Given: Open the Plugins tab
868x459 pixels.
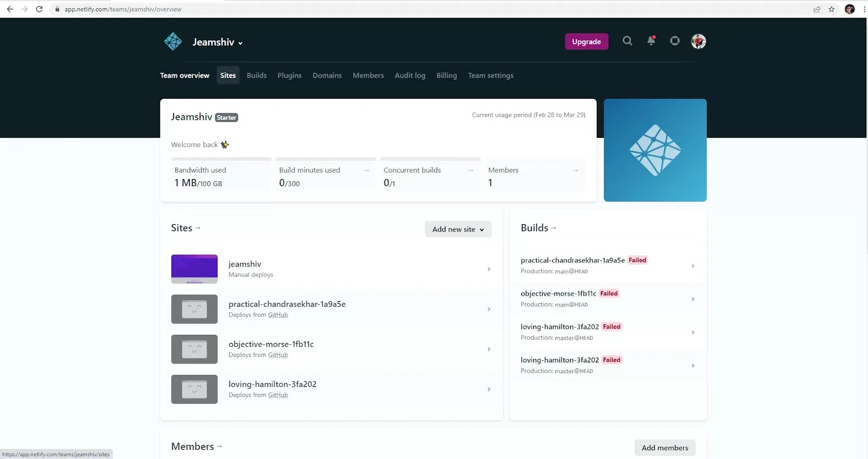Looking at the screenshot, I should click(x=290, y=75).
